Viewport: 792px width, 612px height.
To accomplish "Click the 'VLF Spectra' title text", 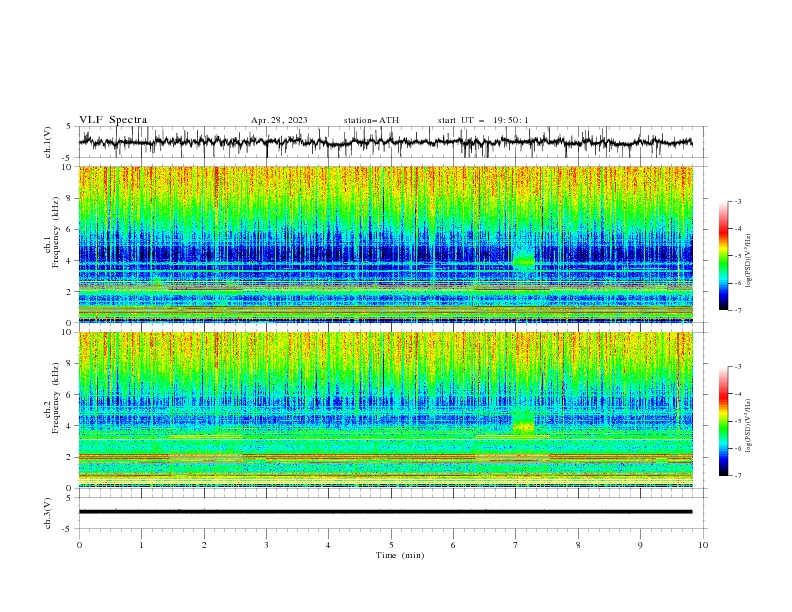I will click(x=113, y=120).
